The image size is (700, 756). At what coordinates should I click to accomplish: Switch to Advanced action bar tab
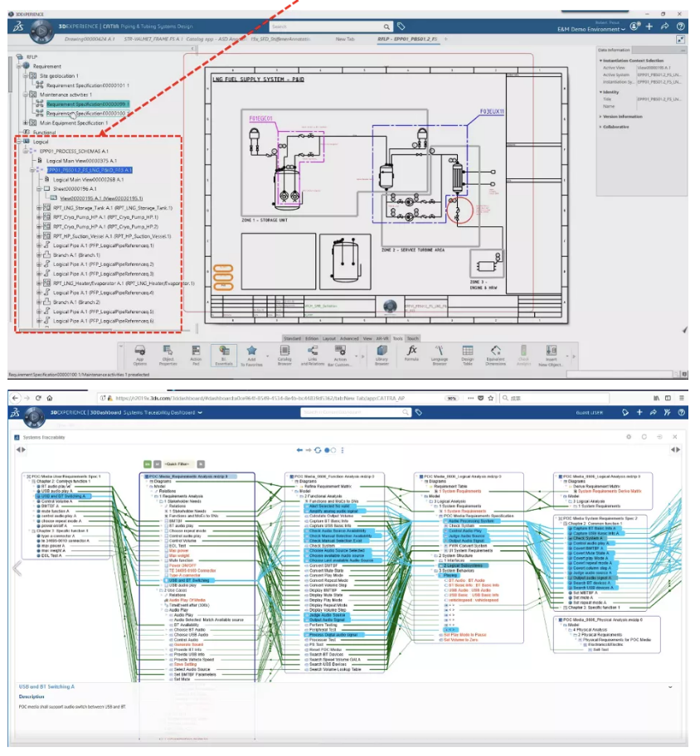(x=349, y=338)
